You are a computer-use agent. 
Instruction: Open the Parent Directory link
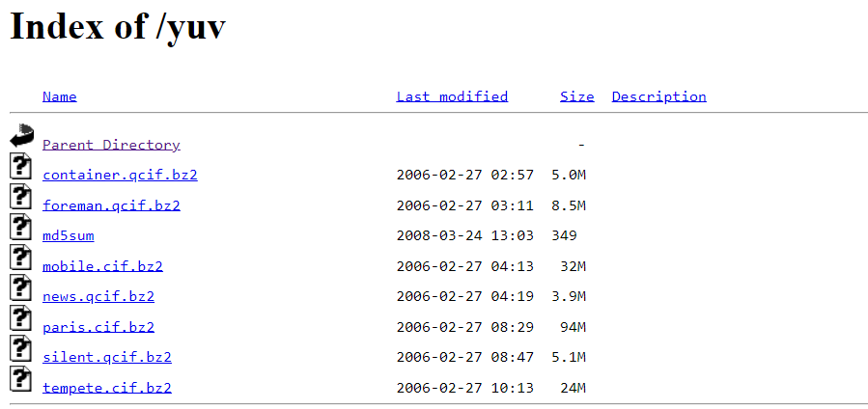[111, 145]
